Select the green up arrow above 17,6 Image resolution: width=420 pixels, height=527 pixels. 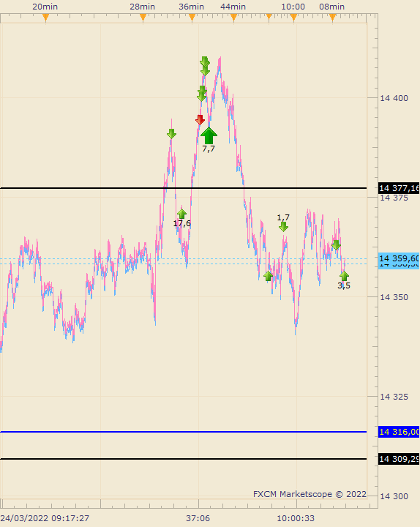coord(181,214)
